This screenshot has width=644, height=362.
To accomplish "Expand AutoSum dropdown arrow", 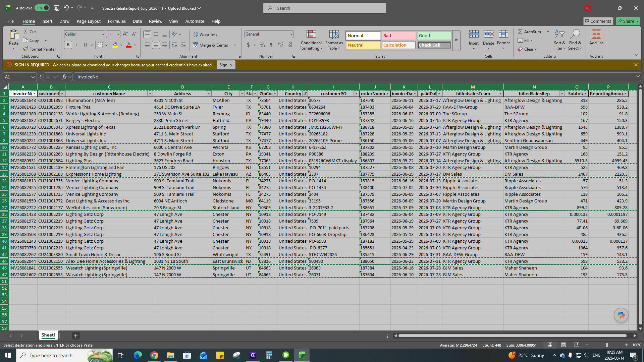I will pos(548,32).
